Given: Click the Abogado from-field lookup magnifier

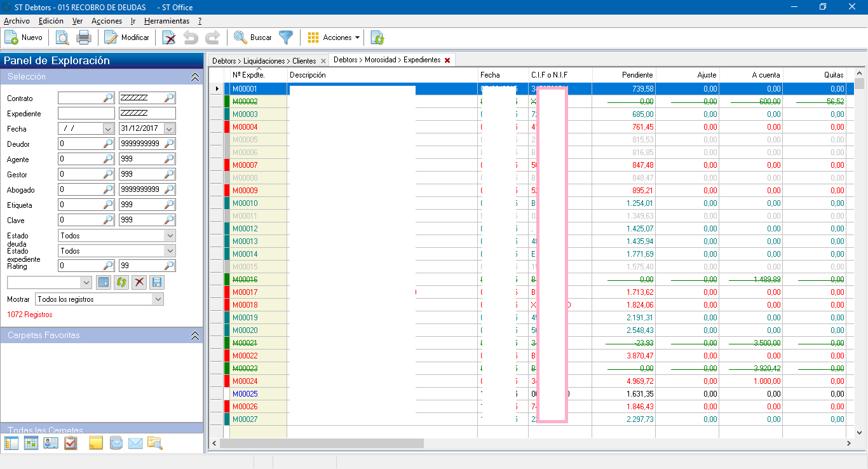Looking at the screenshot, I should point(109,190).
